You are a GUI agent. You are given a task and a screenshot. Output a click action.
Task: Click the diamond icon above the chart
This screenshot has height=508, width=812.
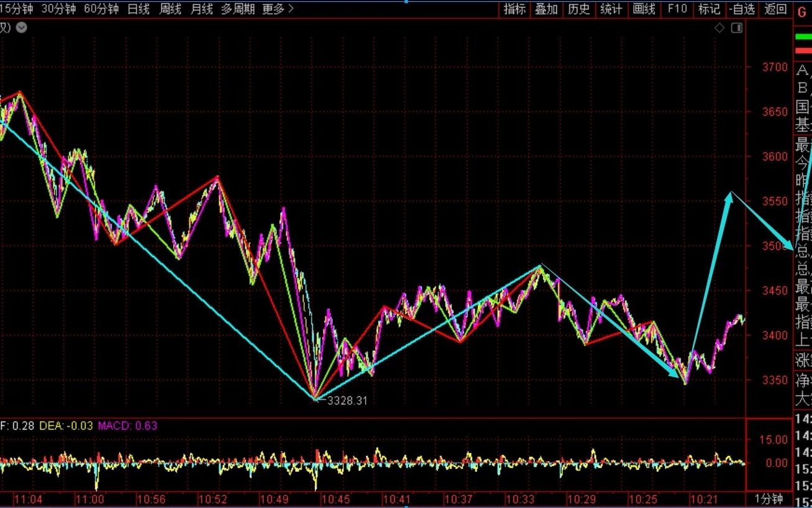[720, 28]
